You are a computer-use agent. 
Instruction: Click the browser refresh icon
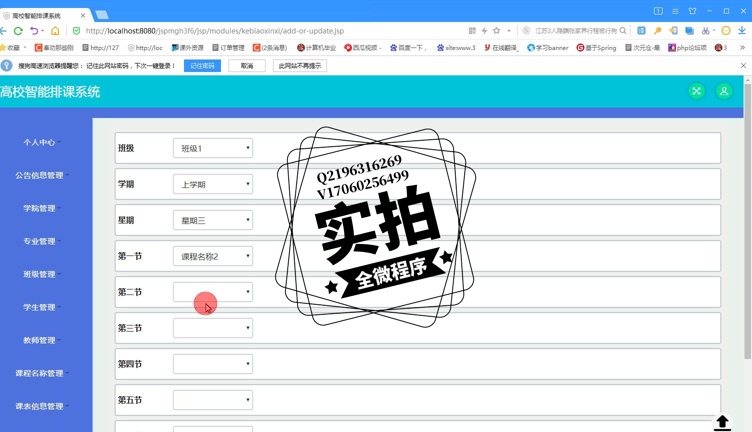[x=18, y=31]
